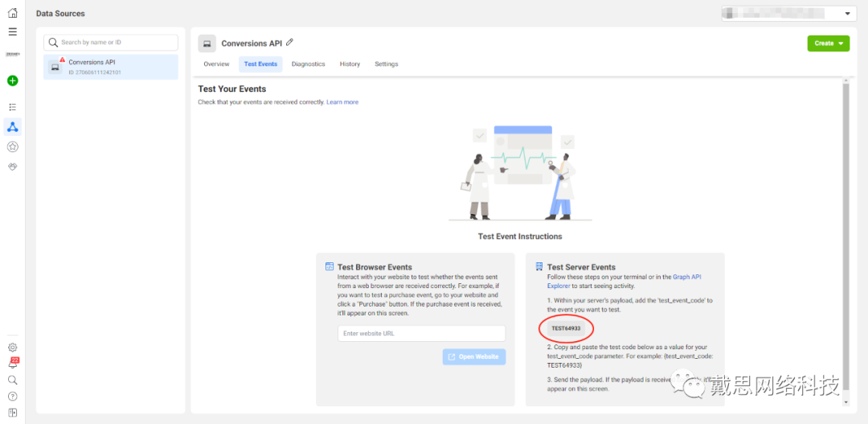Select the Data Sources triangle icon
The image size is (868, 424).
[12, 127]
